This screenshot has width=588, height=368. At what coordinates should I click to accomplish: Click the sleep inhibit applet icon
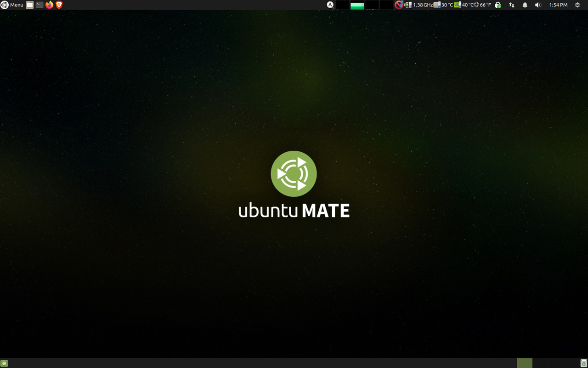[399, 5]
